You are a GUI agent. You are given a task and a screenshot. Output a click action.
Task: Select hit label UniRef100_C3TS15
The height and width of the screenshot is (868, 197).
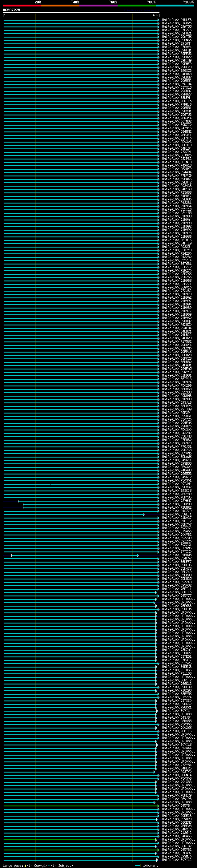click(177, 88)
